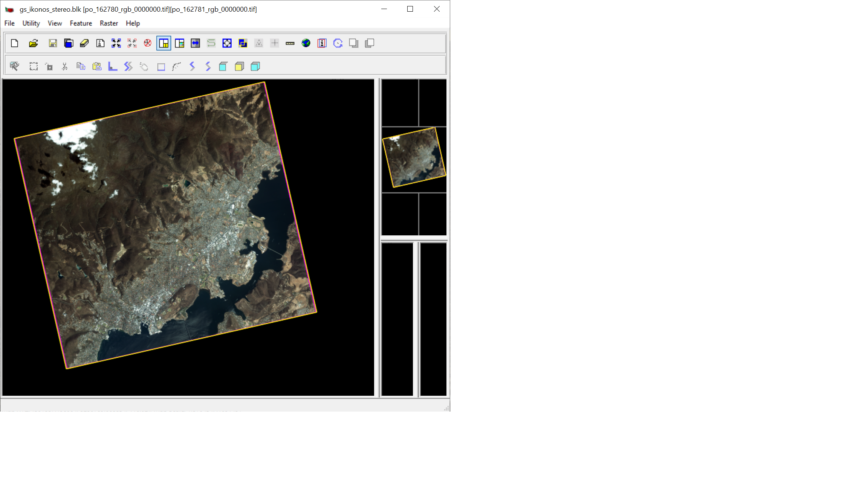Open the Raster menu
Viewport: 868px width, 488px height.
pyautogui.click(x=108, y=23)
